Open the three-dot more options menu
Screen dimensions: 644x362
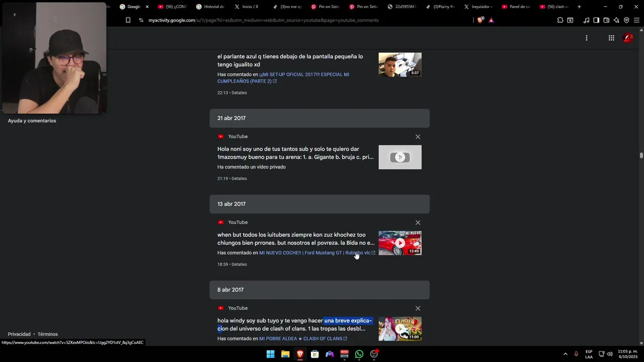tap(586, 38)
